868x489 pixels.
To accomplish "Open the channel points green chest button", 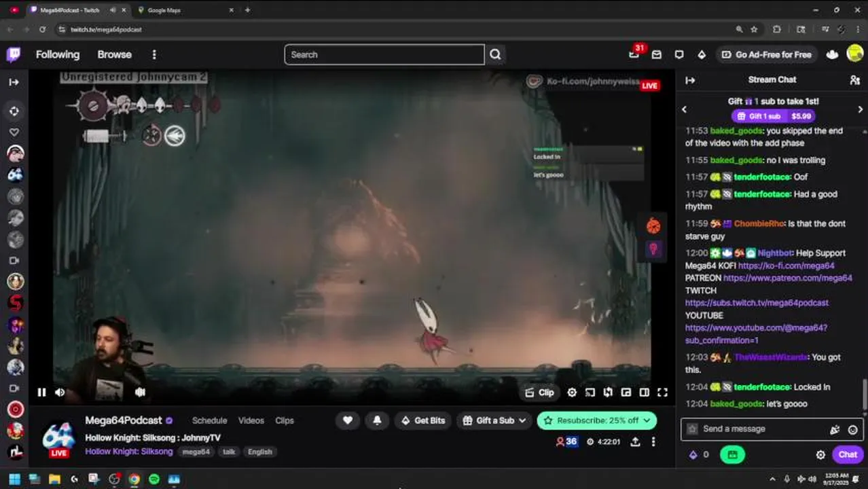I will 732,455.
